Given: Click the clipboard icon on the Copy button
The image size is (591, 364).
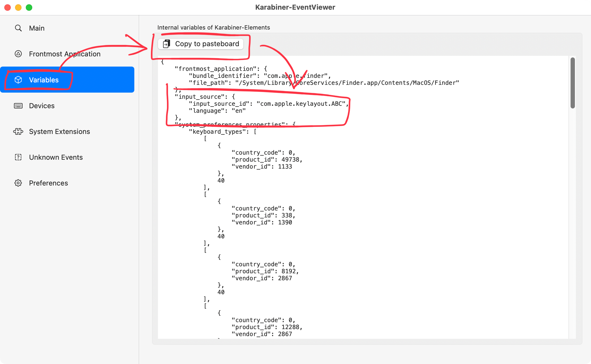Looking at the screenshot, I should click(167, 44).
